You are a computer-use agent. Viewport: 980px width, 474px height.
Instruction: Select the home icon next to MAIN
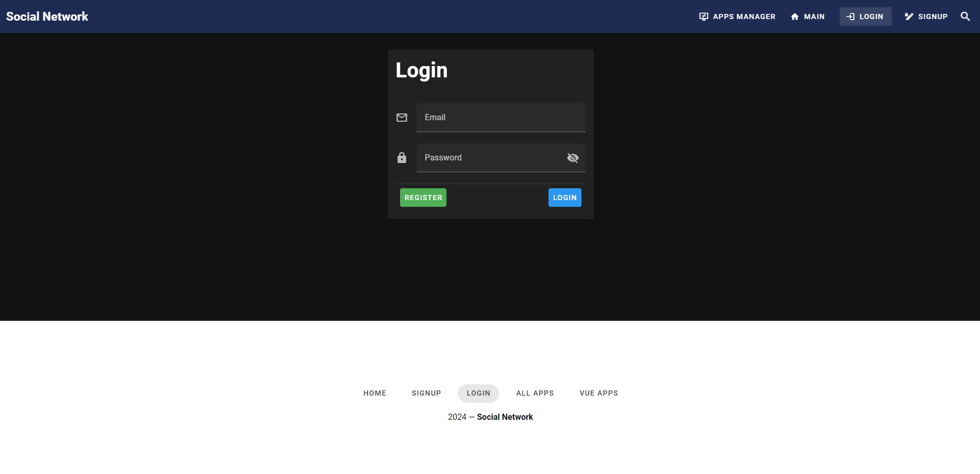pos(793,16)
